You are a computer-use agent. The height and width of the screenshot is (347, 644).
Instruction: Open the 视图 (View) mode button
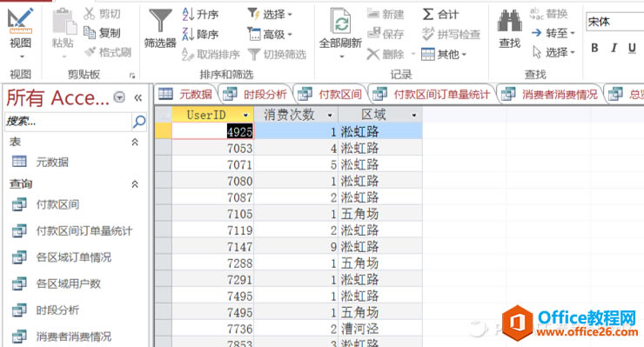(20, 33)
